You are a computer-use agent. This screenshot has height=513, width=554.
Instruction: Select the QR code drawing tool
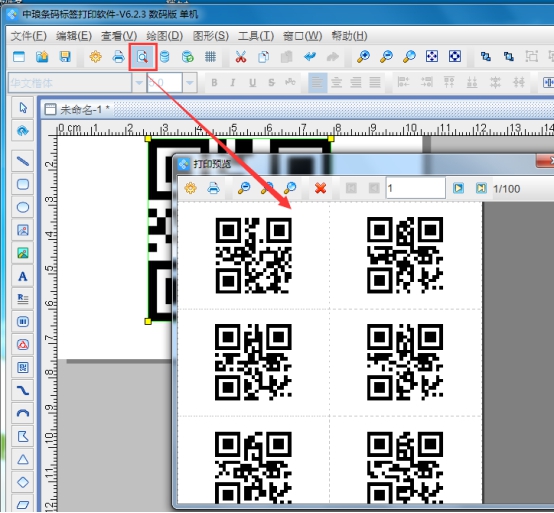pos(23,367)
